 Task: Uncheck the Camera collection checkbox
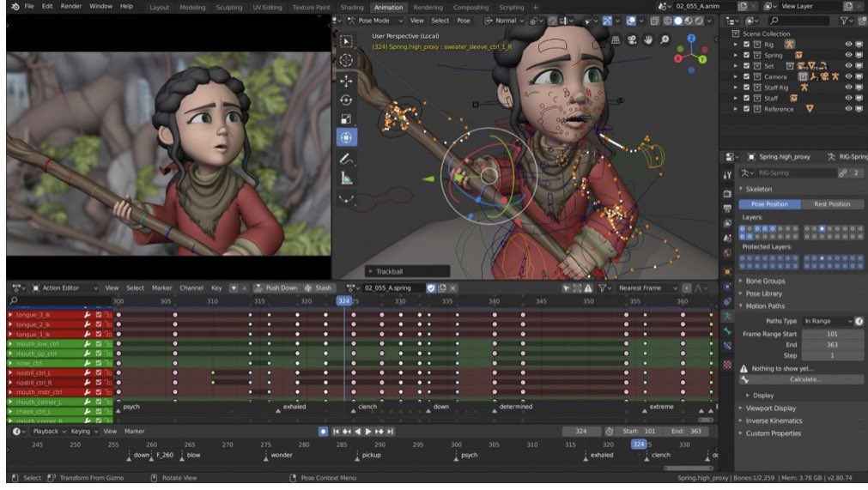[746, 77]
